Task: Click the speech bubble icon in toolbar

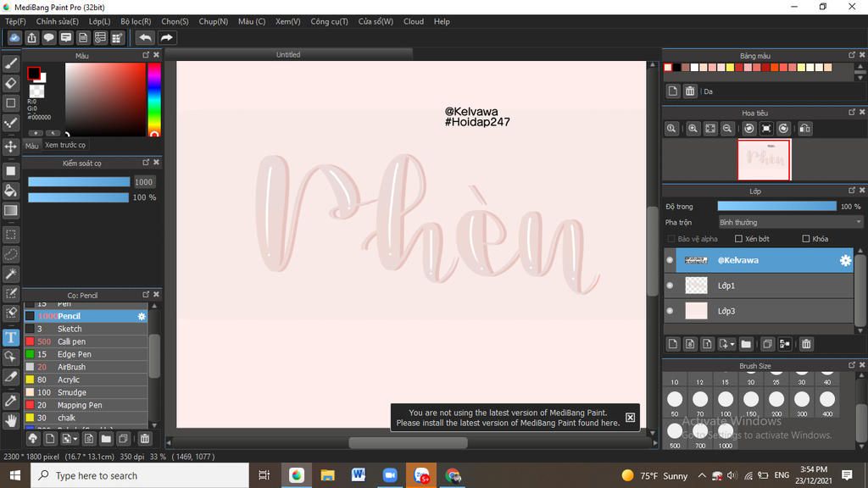Action: pos(48,37)
